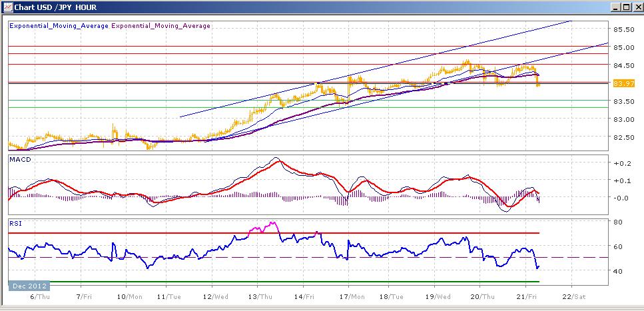Click the 60 RSI axis label
Viewport: 644px width, 311px height.
point(618,246)
